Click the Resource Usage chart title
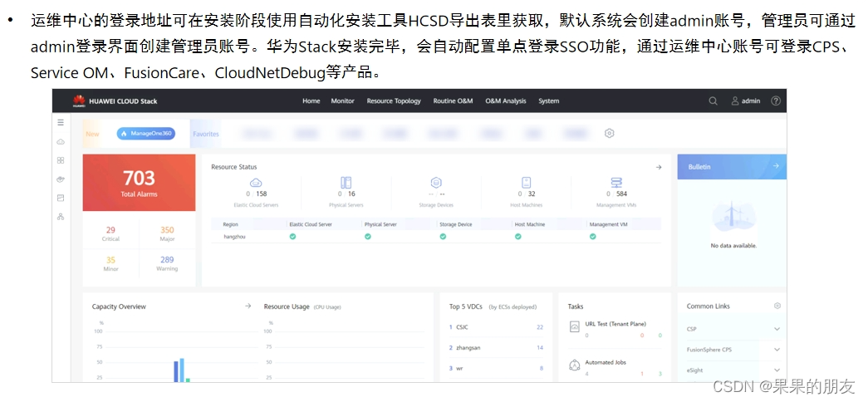 [287, 306]
